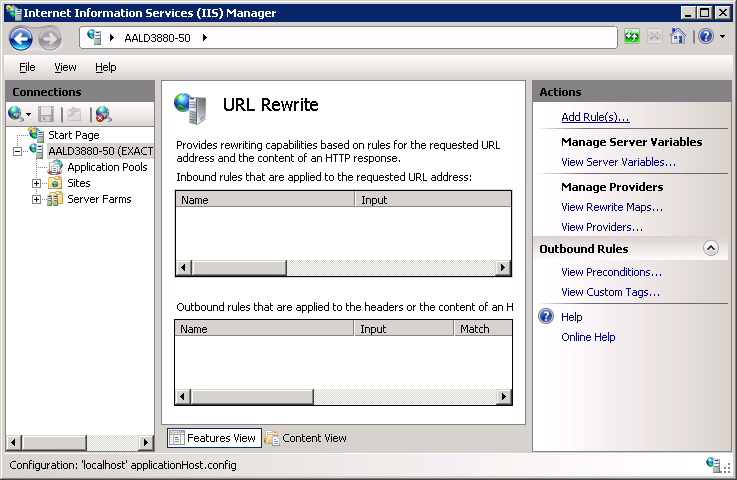Collapse the Outbound Rules section chevron
This screenshot has height=480, width=737.
pos(711,248)
